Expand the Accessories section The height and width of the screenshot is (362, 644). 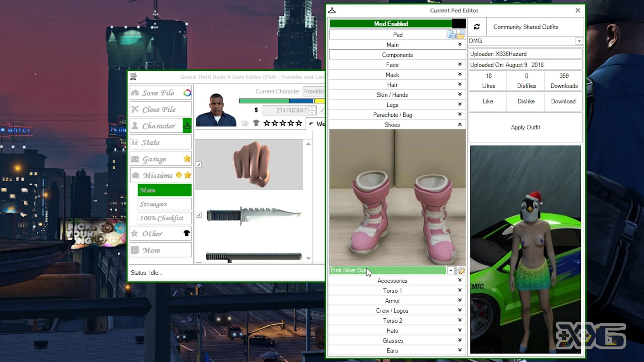pos(397,281)
